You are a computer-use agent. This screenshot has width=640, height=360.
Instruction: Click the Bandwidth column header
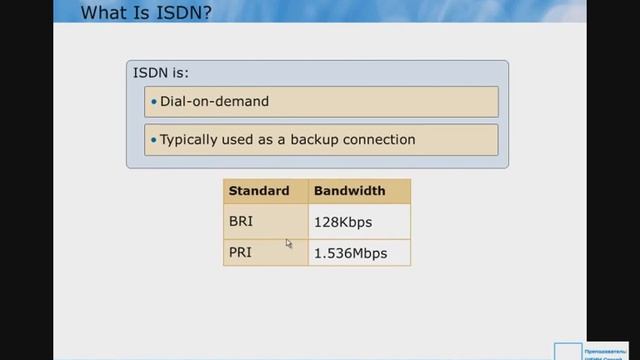pos(360,191)
